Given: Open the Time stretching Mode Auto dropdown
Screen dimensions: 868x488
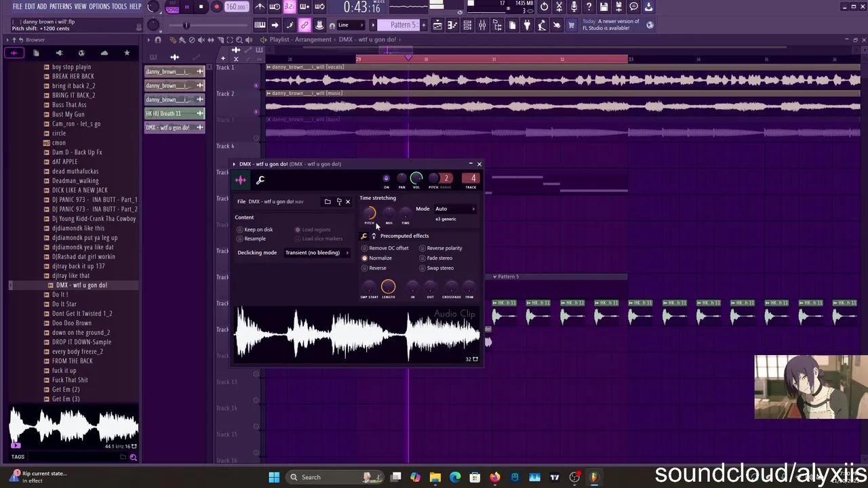Looking at the screenshot, I should [x=456, y=209].
